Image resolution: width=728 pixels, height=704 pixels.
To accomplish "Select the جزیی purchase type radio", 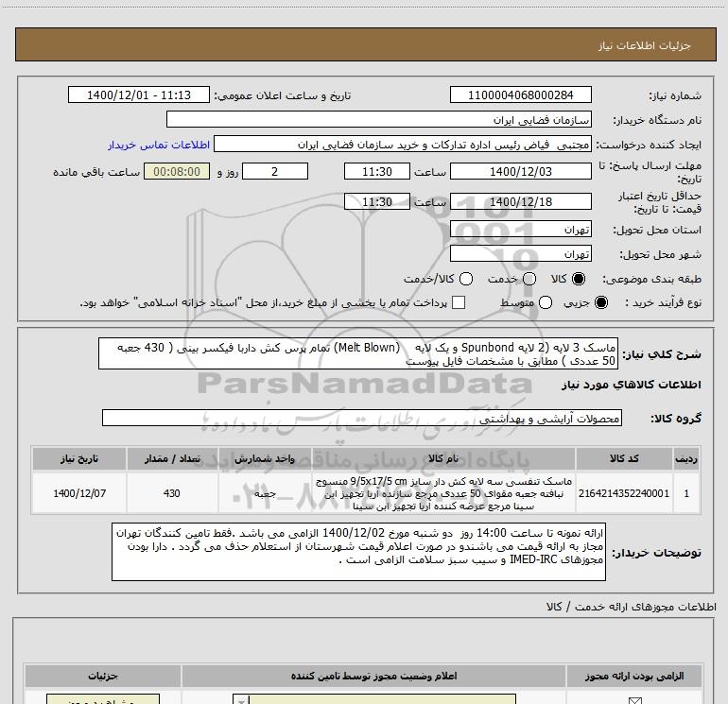I will coord(600,302).
